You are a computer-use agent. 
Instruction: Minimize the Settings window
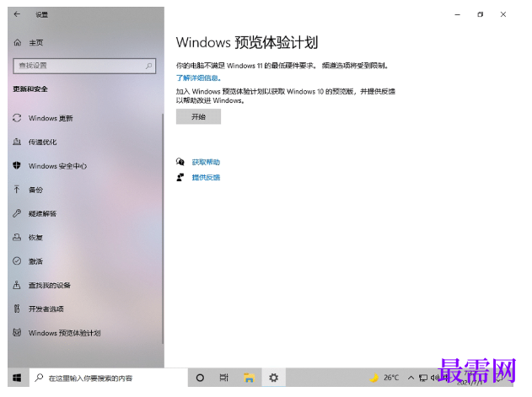457,14
